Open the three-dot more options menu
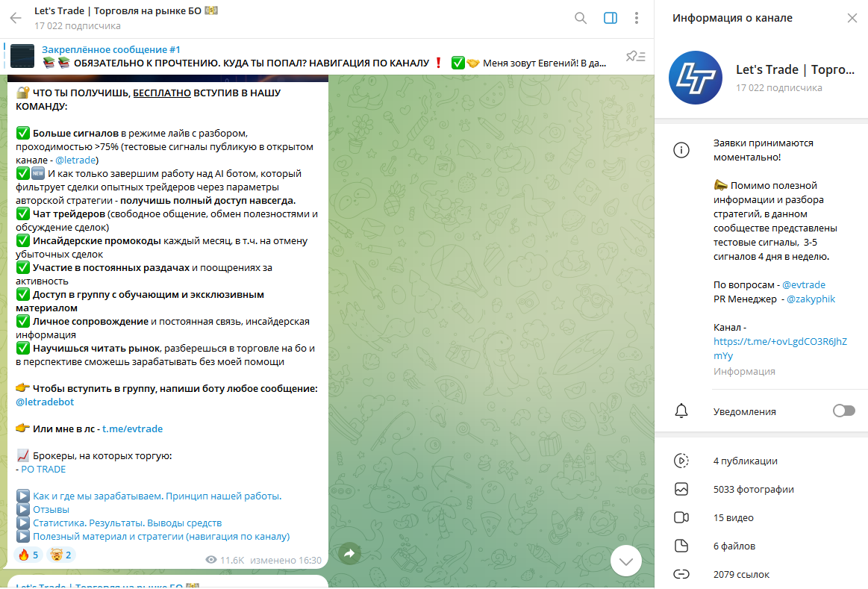868x589 pixels. 637,18
